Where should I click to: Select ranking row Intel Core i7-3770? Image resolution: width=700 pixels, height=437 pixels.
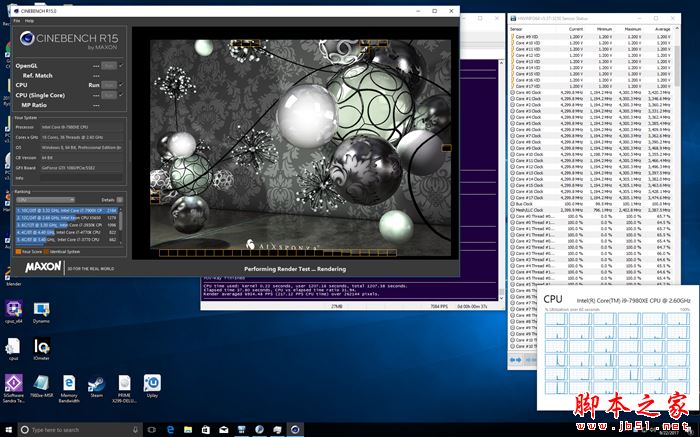[x=67, y=240]
